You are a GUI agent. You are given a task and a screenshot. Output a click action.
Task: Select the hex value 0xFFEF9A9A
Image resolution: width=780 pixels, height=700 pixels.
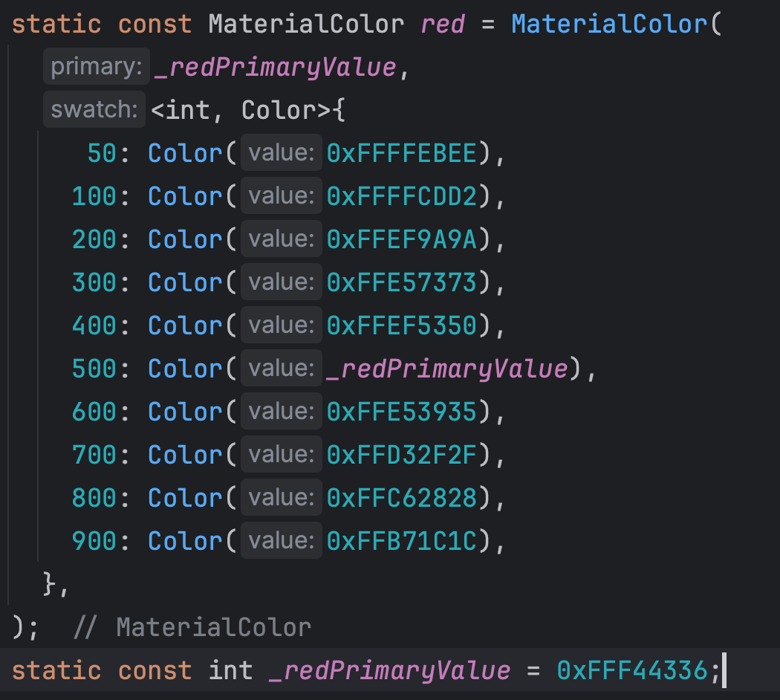[x=402, y=239]
